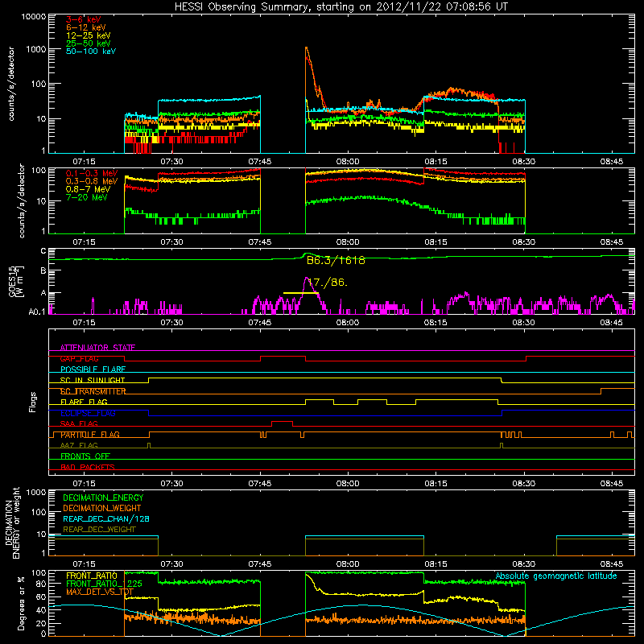
Task: Click the 12-25 keV legend label
Action: click(89, 35)
